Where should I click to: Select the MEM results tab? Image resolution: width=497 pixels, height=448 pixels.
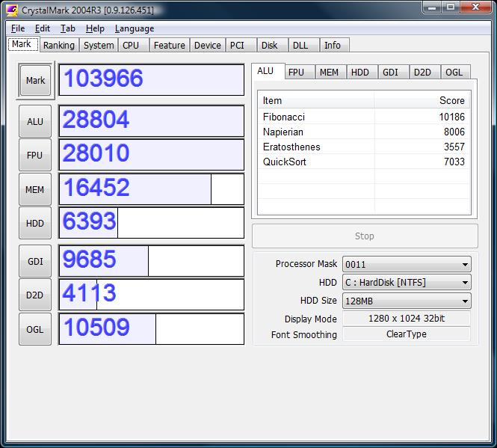point(330,73)
